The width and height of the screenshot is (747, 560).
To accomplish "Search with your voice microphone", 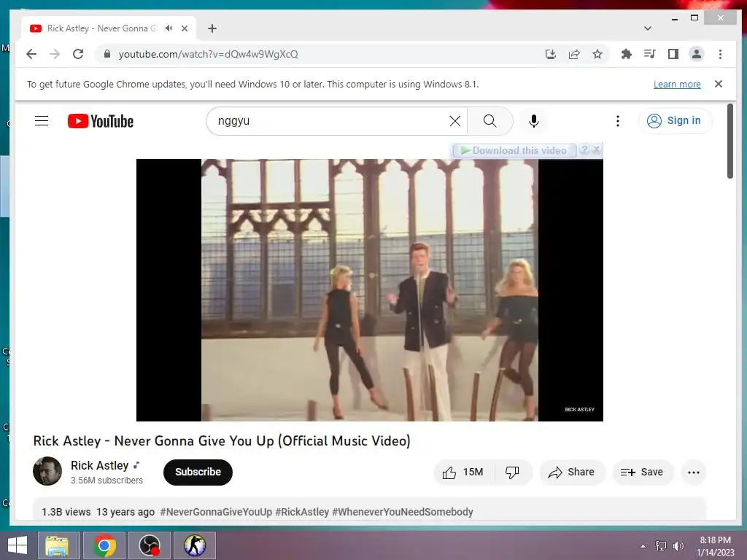I will pyautogui.click(x=534, y=121).
